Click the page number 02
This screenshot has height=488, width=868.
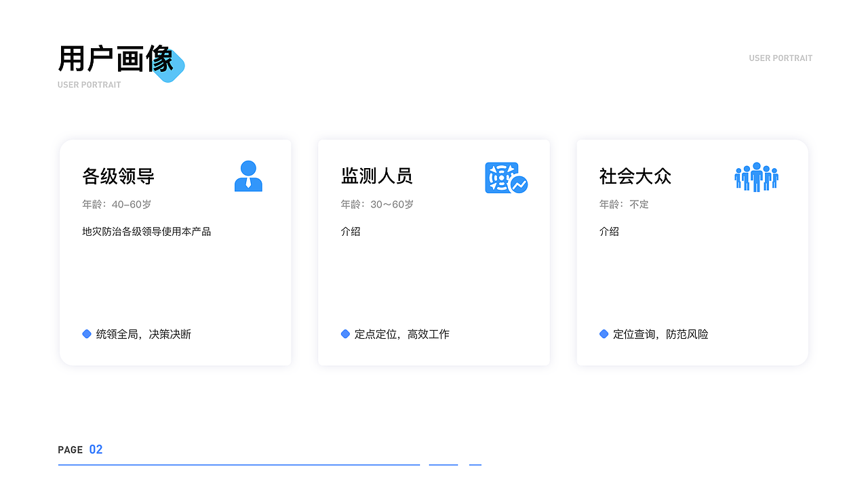97,449
